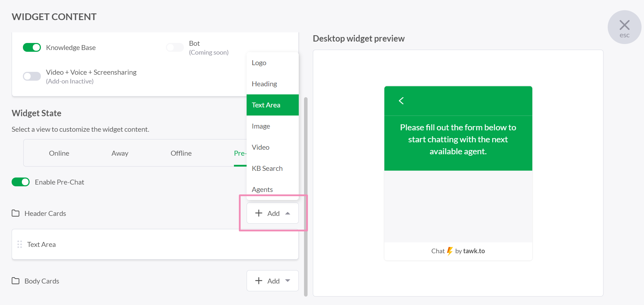Expand the Body Cards Add dropdown arrow

[288, 281]
